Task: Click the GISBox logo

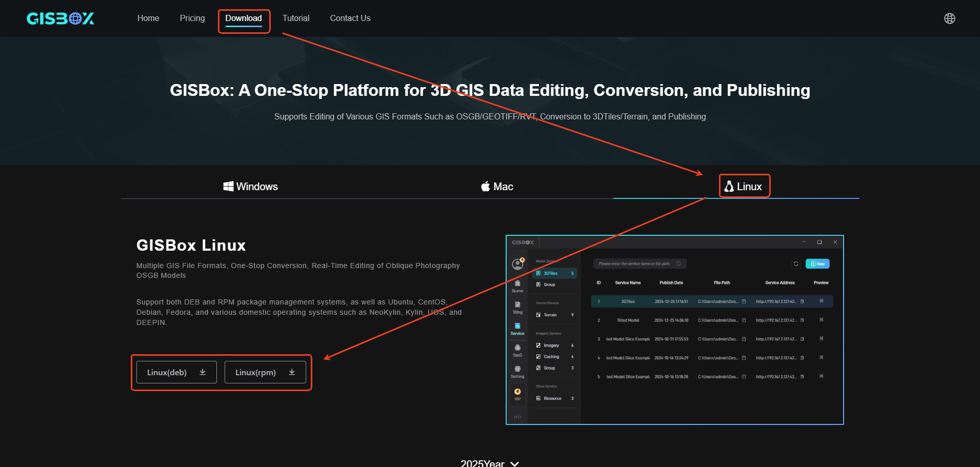Action: pos(61,18)
